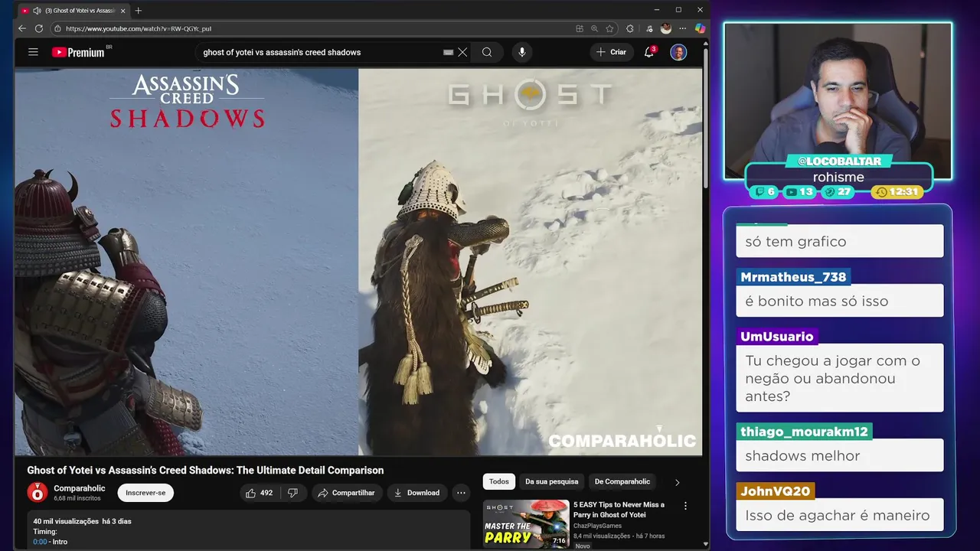Screen dimensions: 980x551
Task: Click the browser zoom magnifier icon
Action: pyautogui.click(x=594, y=28)
